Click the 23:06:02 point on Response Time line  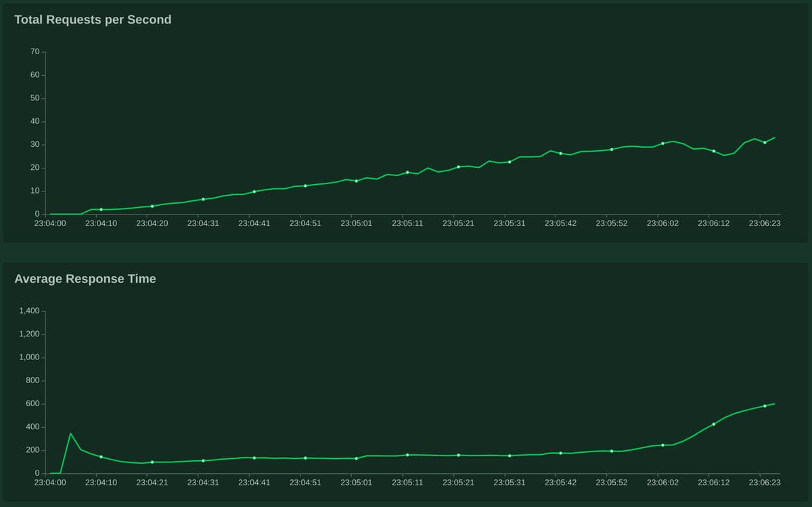click(662, 445)
